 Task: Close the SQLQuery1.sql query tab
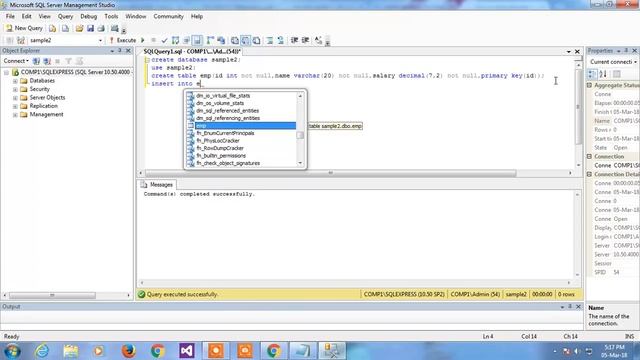coord(577,51)
